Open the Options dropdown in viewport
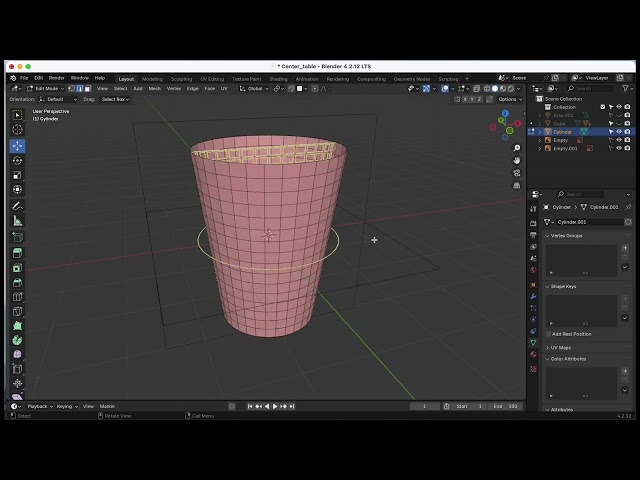The width and height of the screenshot is (640, 480). (510, 99)
